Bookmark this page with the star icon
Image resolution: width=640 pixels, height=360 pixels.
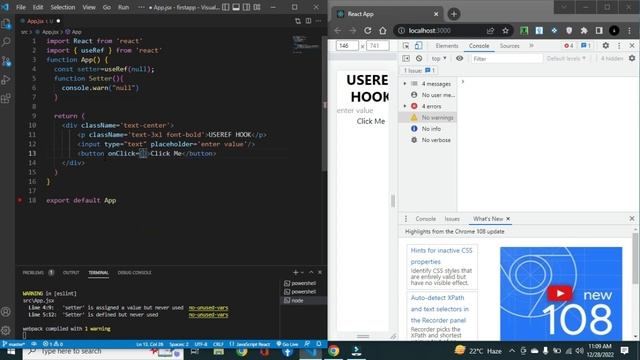(x=505, y=31)
